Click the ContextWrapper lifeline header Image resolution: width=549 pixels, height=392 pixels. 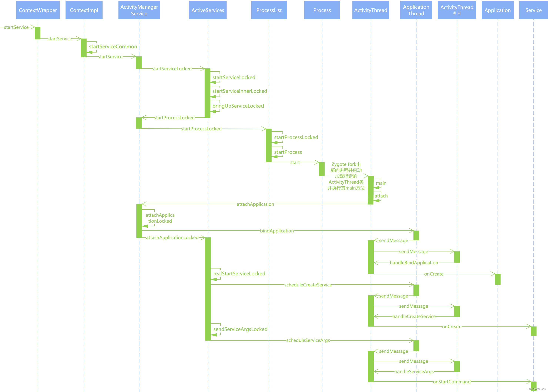(32, 9)
